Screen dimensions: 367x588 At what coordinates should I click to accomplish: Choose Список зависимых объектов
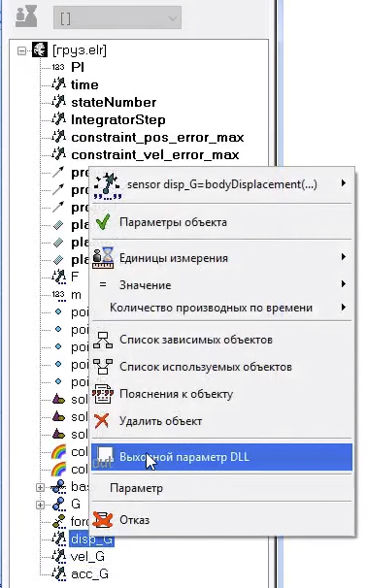tap(221, 340)
